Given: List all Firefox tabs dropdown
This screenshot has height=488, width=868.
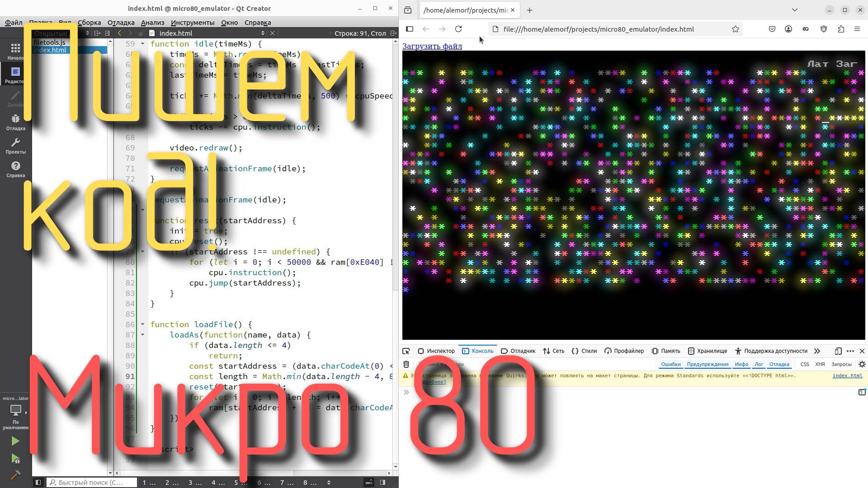Looking at the screenshot, I should pos(795,10).
